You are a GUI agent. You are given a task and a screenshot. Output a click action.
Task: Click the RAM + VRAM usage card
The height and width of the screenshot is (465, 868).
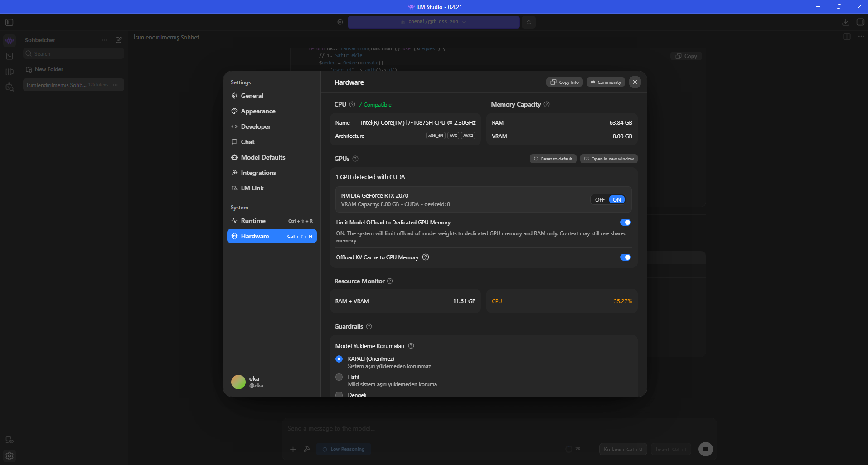coord(405,301)
